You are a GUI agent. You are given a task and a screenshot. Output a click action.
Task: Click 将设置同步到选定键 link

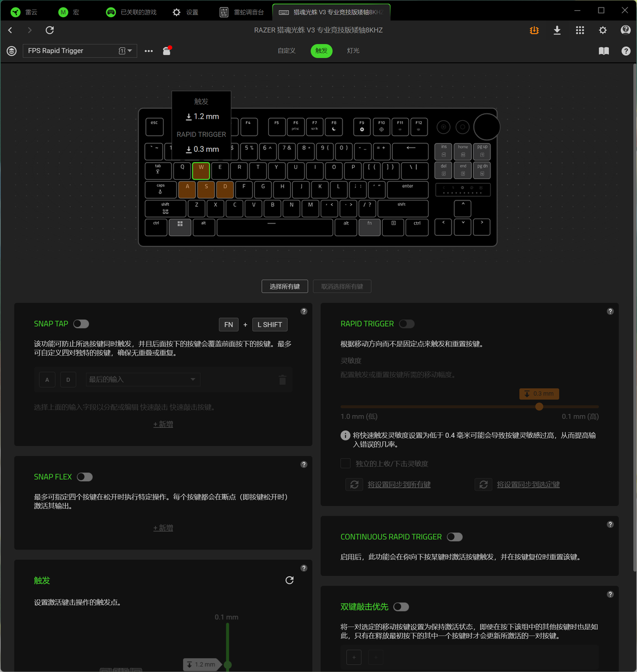[x=529, y=484]
